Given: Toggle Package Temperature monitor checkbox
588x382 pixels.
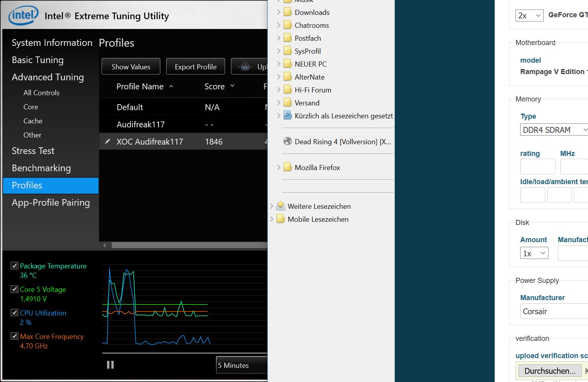Looking at the screenshot, I should (15, 266).
